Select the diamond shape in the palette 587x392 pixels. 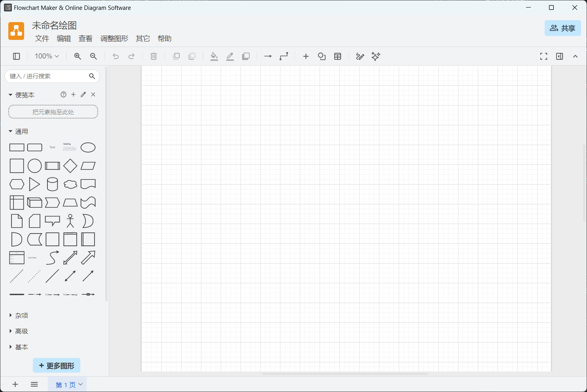pos(70,166)
